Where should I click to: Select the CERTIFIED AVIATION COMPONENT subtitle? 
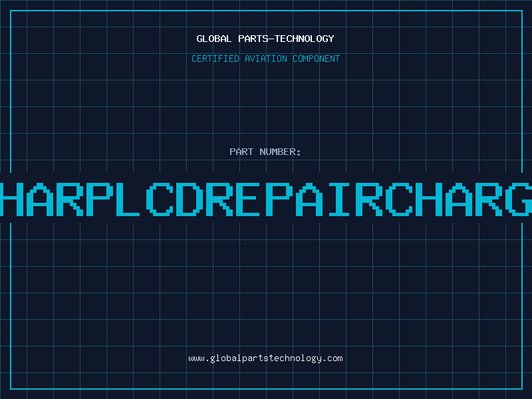[265, 59]
